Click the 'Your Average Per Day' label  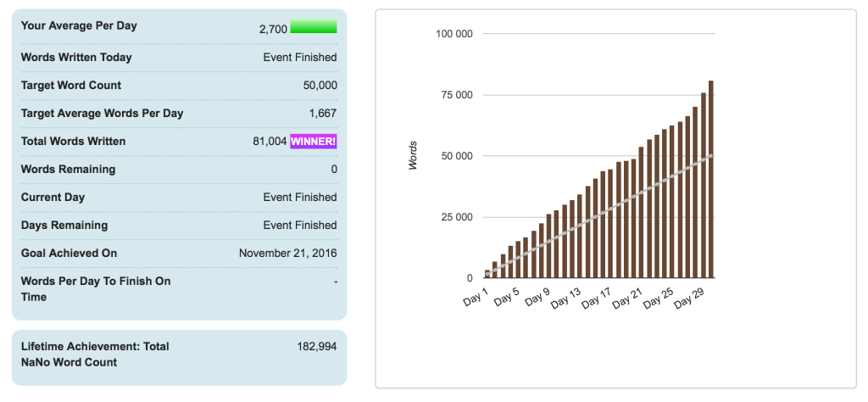79,25
